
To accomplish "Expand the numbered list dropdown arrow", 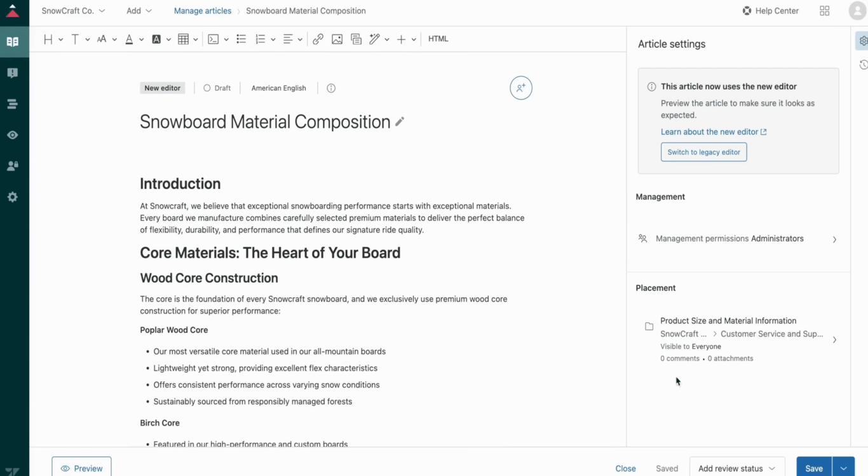I will (273, 39).
